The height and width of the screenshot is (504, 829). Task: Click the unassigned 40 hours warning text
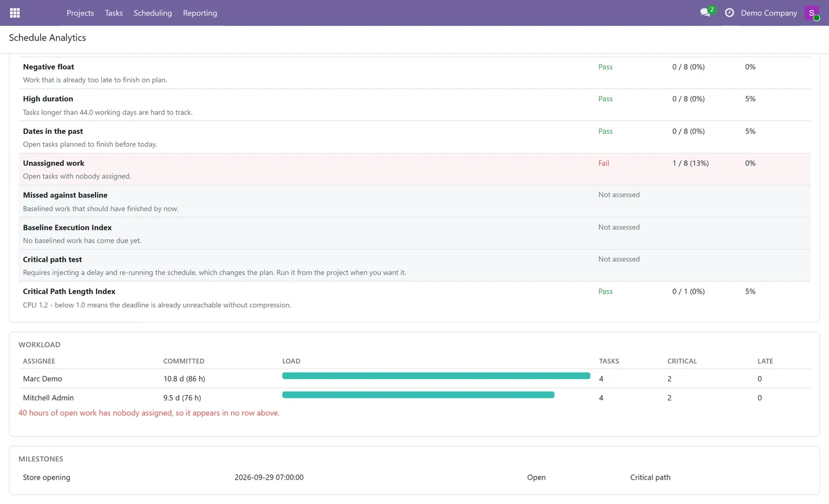(x=149, y=413)
